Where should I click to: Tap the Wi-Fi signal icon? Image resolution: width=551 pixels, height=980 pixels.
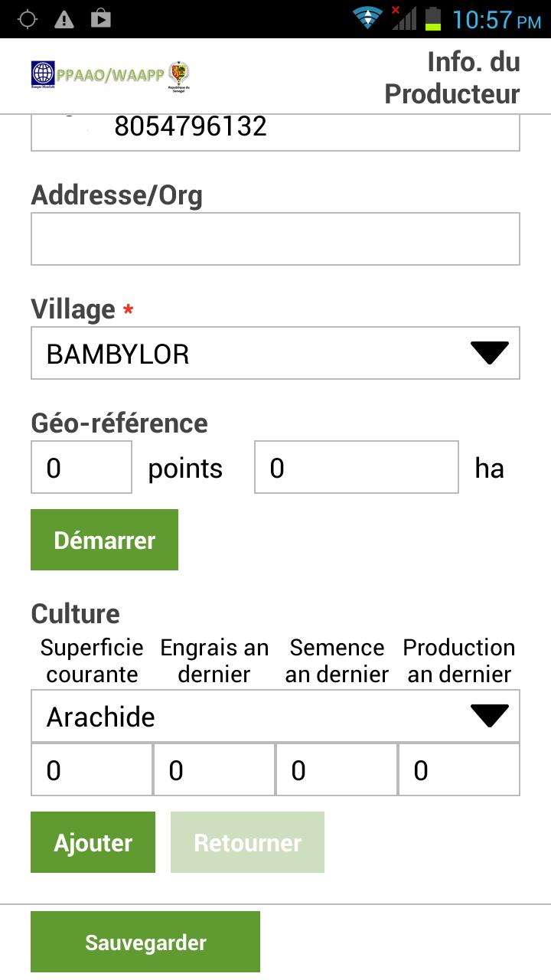coord(368,18)
